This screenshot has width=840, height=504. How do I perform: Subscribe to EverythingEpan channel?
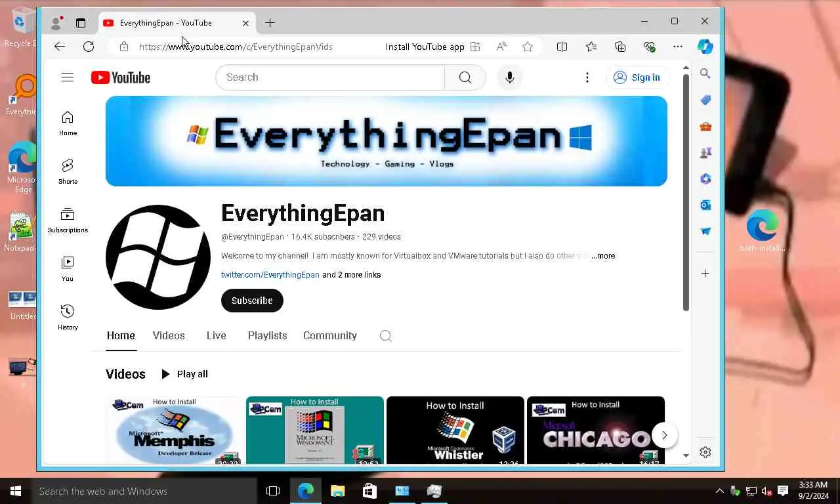click(x=252, y=301)
